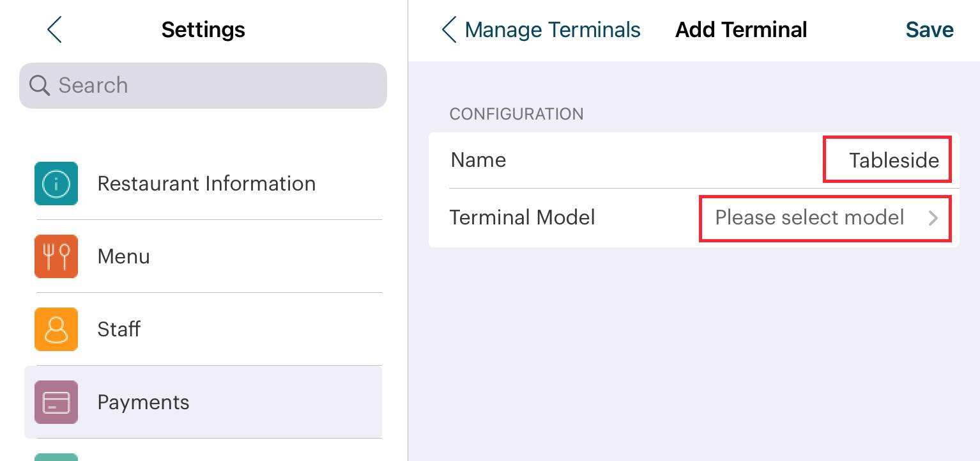Open the Menu settings section
Image resolution: width=980 pixels, height=461 pixels.
click(x=124, y=256)
